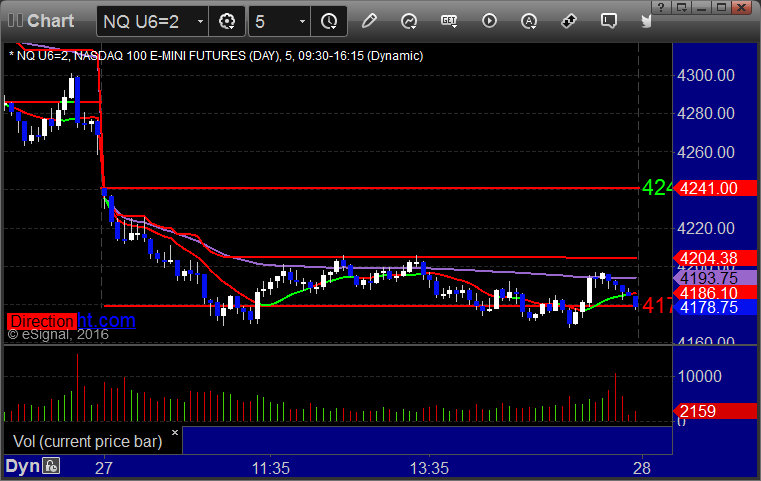Screen dimensions: 761x481
Task: Click the trade ticket icon
Action: click(568, 21)
